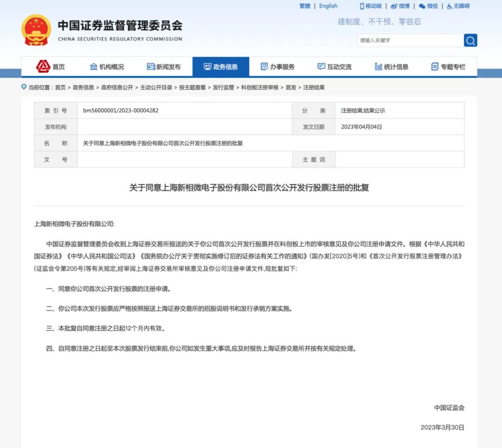Click the 中国证券监督管理委员会 site title

pyautogui.click(x=120, y=26)
